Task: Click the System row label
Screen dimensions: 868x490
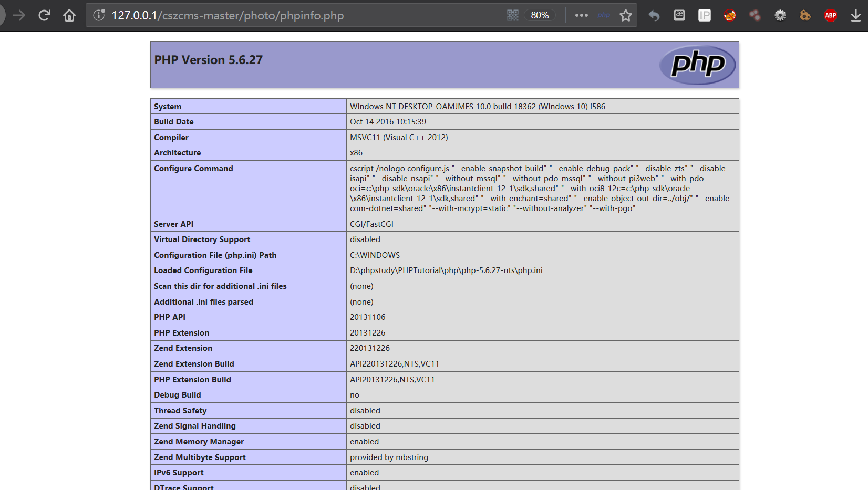Action: 168,107
